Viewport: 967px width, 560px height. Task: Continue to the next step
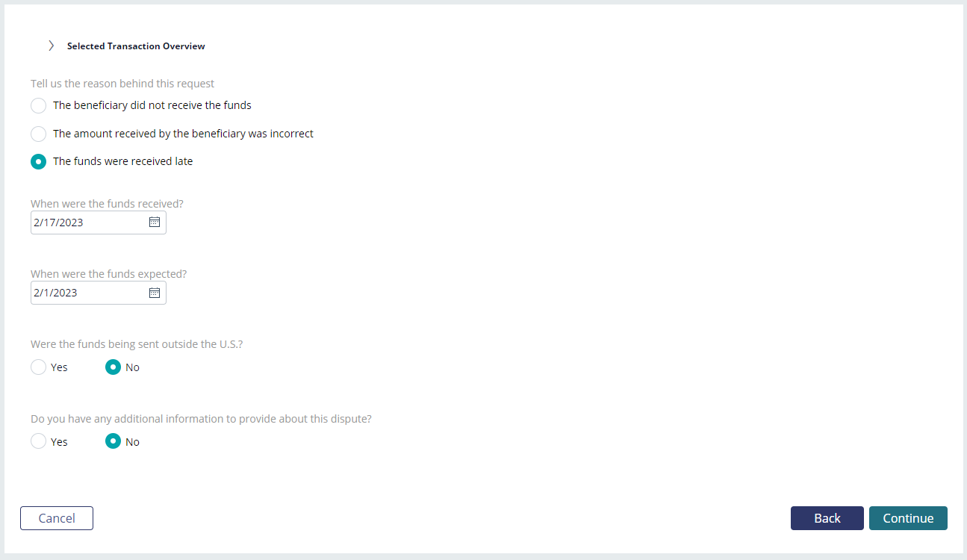point(908,518)
